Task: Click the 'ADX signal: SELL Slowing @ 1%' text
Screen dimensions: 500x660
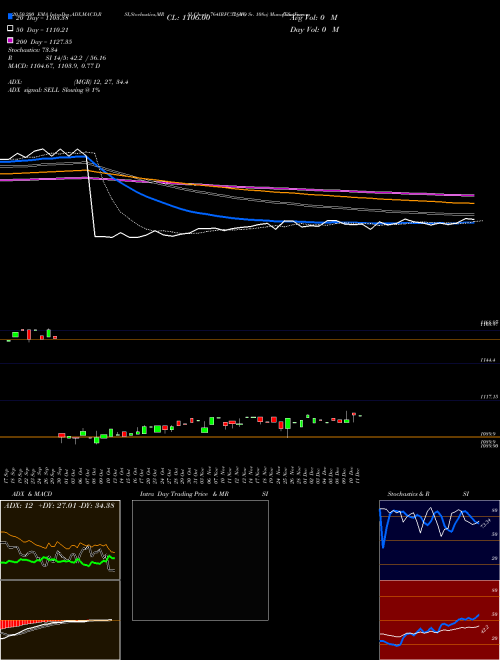Action: click(x=54, y=90)
